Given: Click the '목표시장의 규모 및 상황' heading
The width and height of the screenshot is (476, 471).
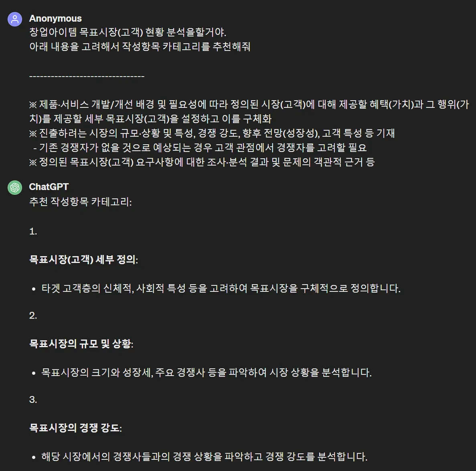Looking at the screenshot, I should tap(81, 344).
